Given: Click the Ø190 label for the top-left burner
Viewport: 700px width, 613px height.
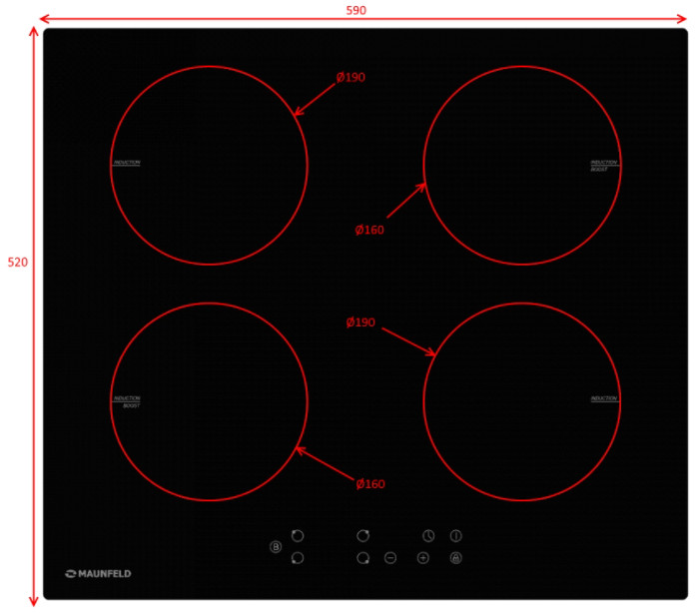Looking at the screenshot, I should 350,77.
